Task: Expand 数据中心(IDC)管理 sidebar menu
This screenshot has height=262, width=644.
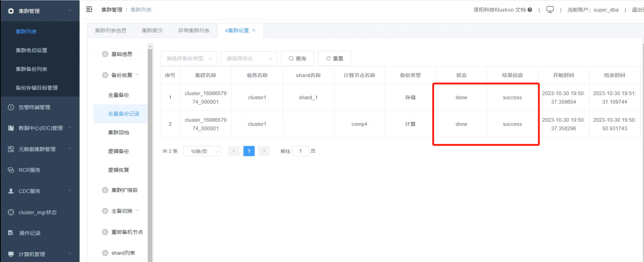Action: tap(70, 128)
